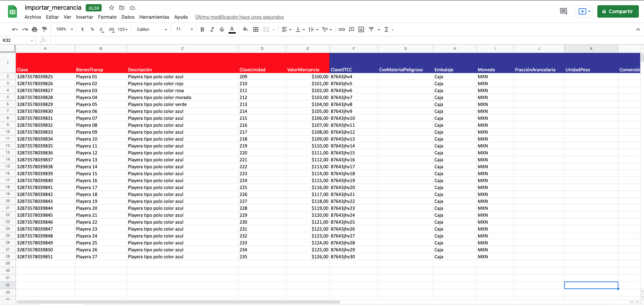Star the importar_mercancia document
This screenshot has width=644, height=305.
pos(112,8)
